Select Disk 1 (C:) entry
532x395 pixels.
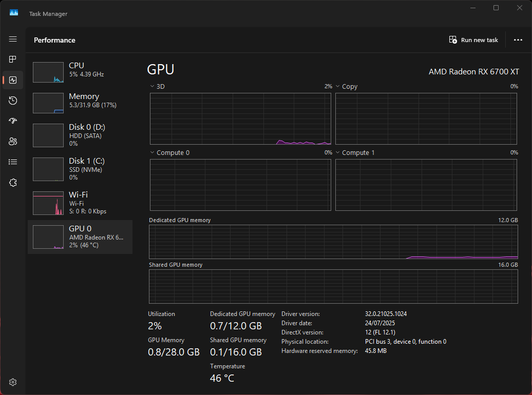(80, 169)
